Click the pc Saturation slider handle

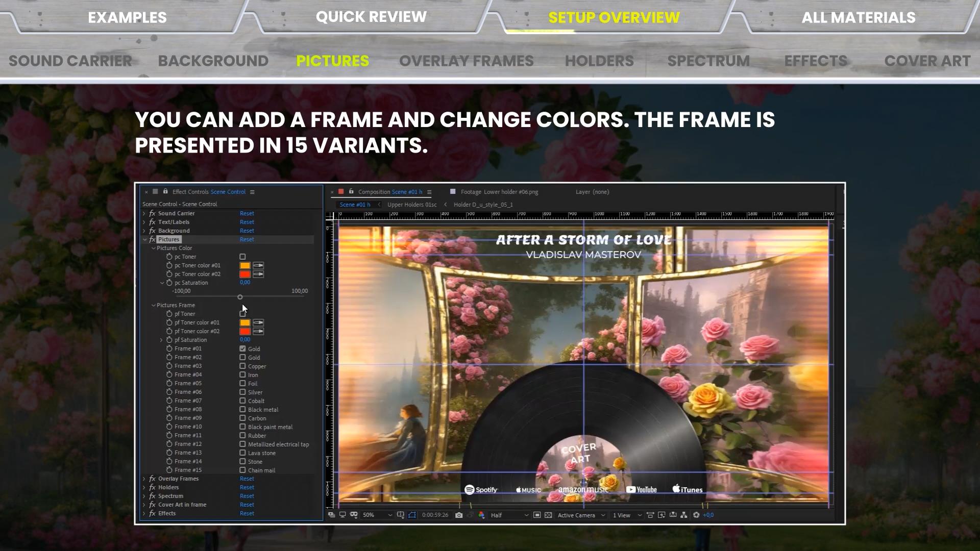coord(240,297)
